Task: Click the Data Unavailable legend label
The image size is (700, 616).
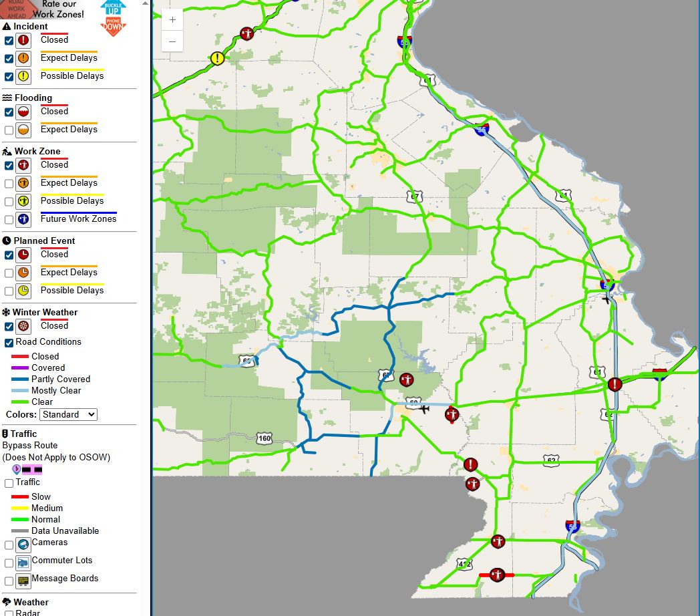Action: point(65,530)
